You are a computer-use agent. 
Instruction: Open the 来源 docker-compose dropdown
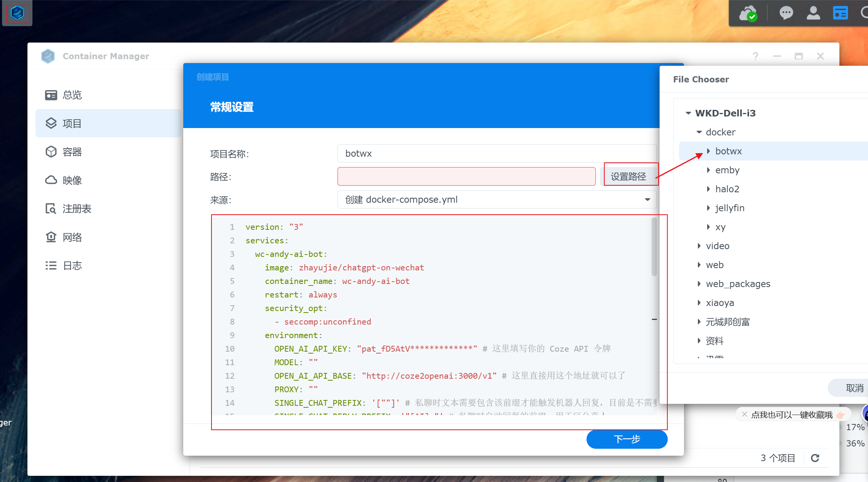[647, 200]
